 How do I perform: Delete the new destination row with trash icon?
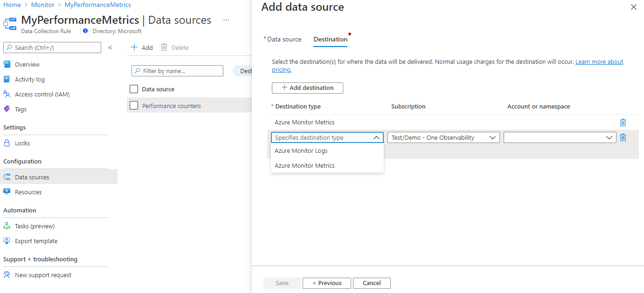point(623,137)
